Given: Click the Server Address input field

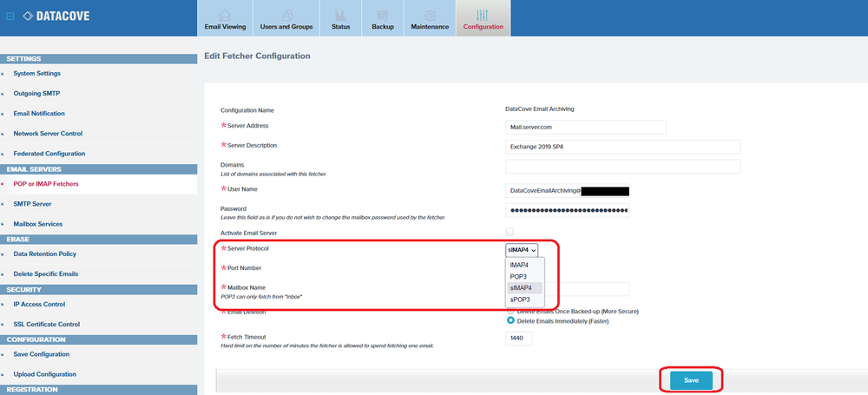Looking at the screenshot, I should 586,127.
